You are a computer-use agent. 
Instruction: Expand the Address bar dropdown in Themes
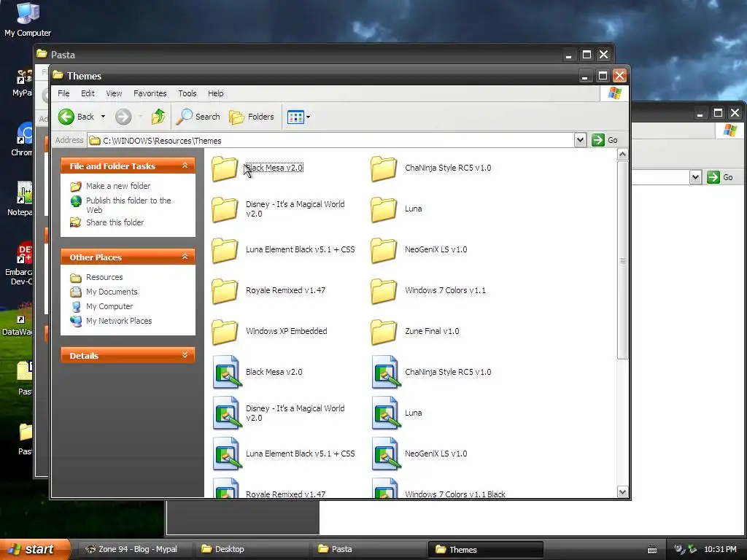[580, 140]
